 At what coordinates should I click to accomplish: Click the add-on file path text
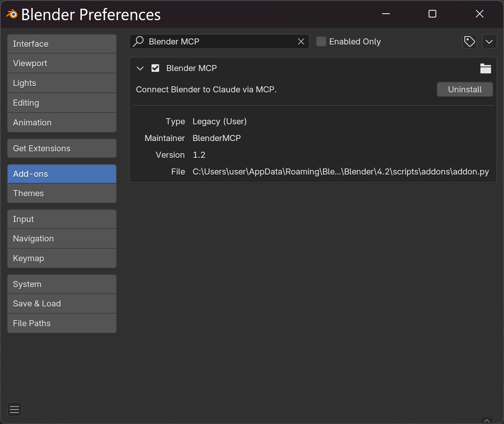pos(341,172)
